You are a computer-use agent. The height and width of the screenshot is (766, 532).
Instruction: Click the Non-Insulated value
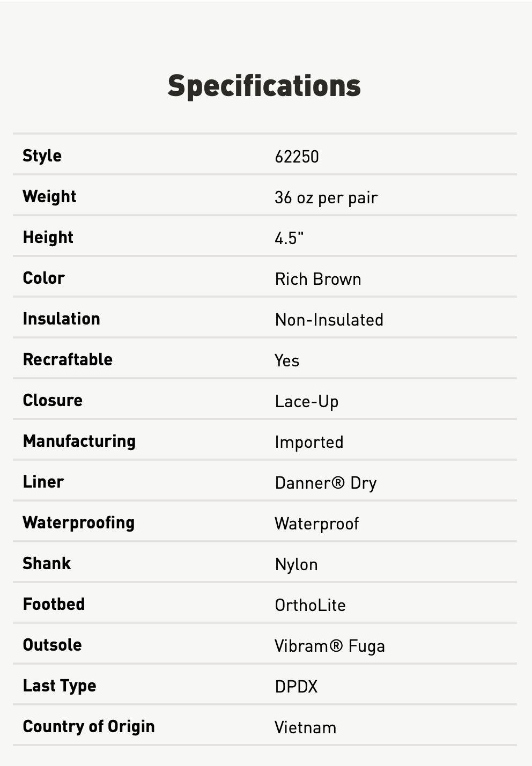tap(329, 320)
